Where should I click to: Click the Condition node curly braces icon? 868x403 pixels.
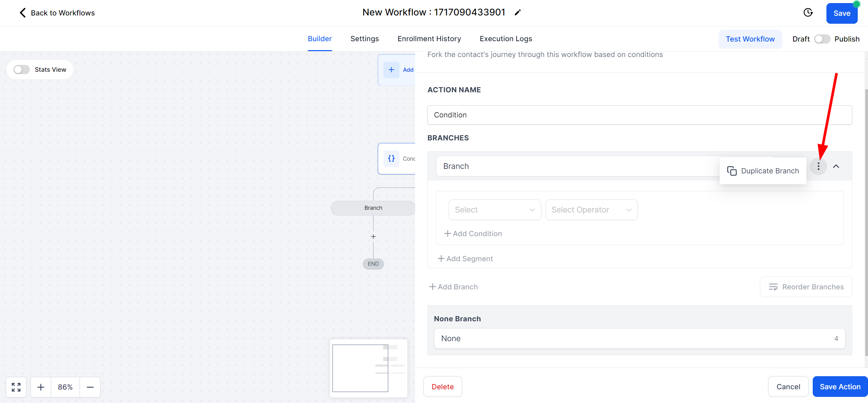pyautogui.click(x=391, y=159)
